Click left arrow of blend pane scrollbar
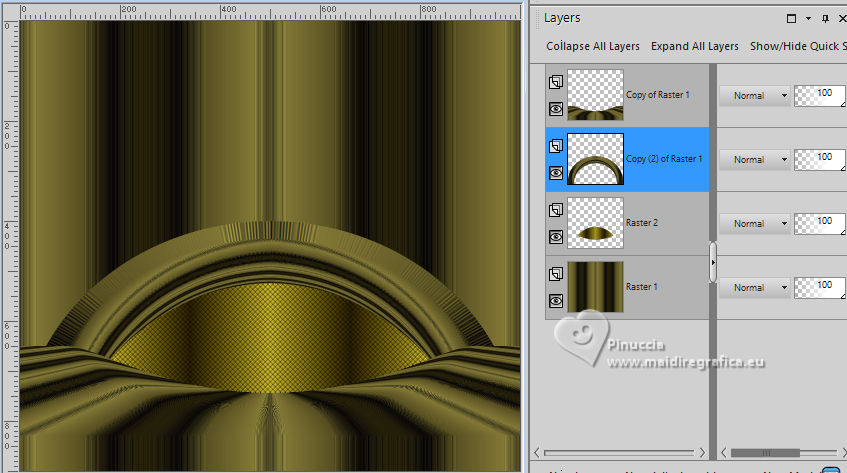 click(724, 452)
